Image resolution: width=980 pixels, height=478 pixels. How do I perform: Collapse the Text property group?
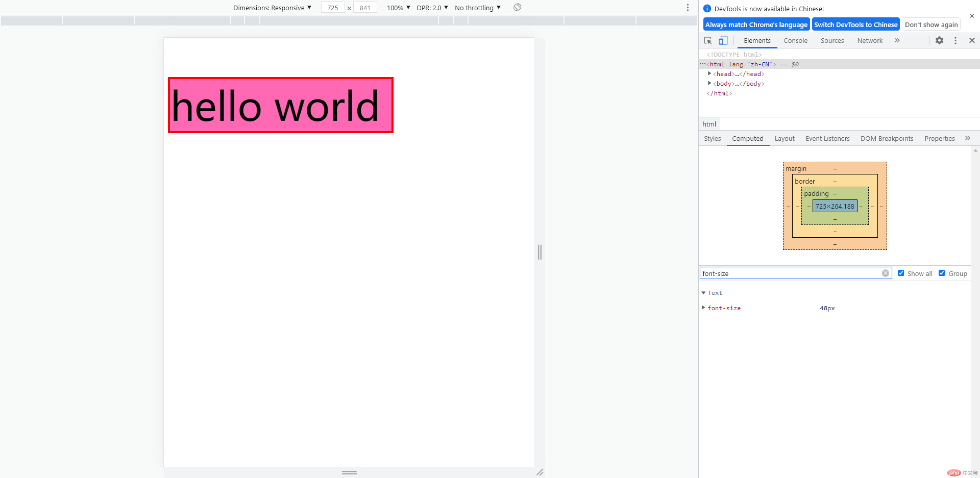pyautogui.click(x=703, y=293)
